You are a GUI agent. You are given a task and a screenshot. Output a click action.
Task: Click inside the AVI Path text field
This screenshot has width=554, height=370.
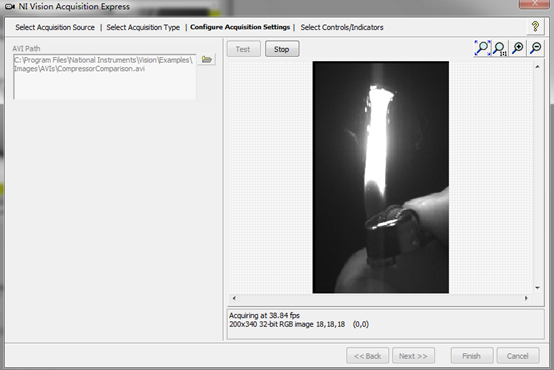(x=105, y=77)
